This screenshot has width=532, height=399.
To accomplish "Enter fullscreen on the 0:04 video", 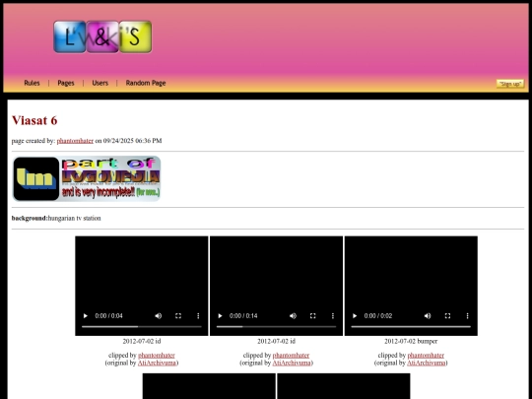I will 178,316.
